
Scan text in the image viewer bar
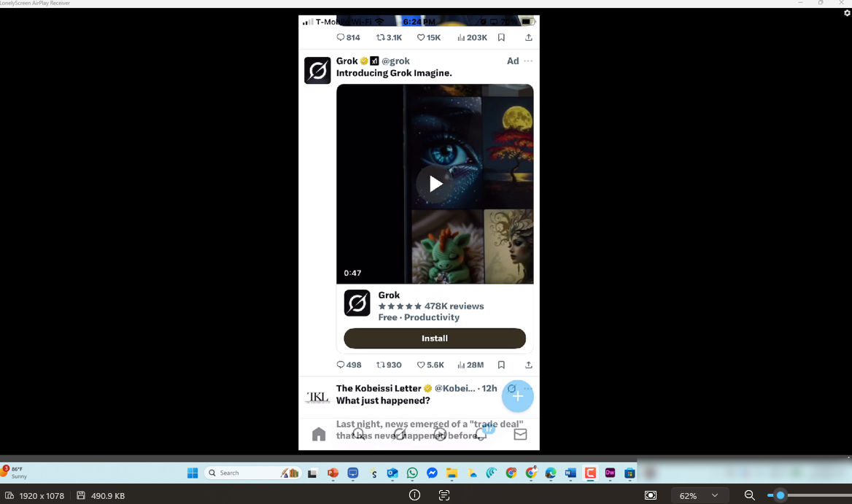444,495
